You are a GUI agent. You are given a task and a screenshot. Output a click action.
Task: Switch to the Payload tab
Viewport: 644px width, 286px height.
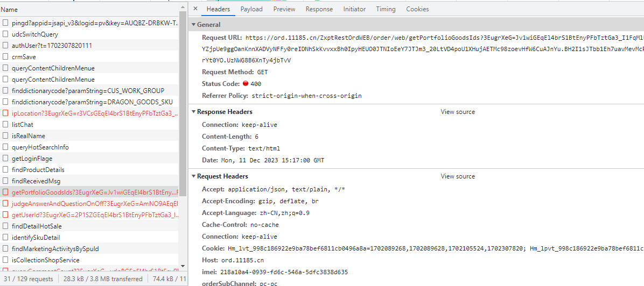coord(251,9)
